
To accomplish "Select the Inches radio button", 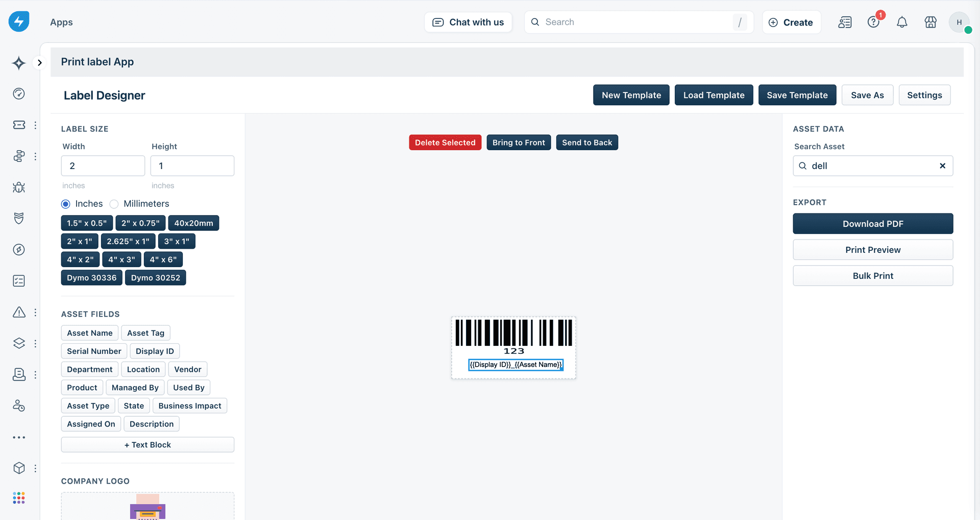I will [x=65, y=204].
